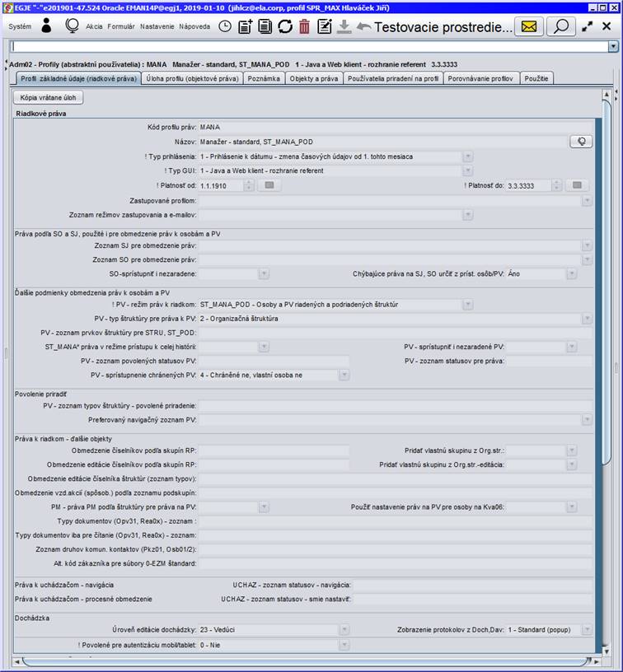Click the edit note icon
623x672 pixels.
324,26
